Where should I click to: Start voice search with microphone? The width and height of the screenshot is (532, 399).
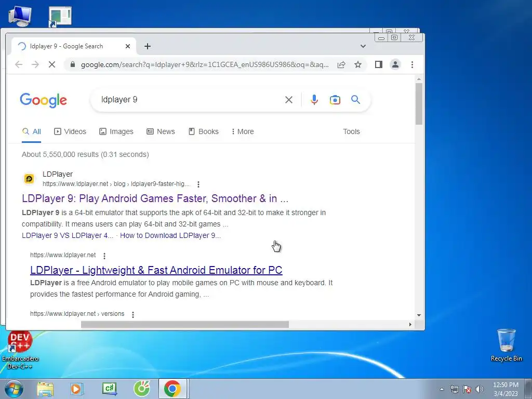point(314,100)
